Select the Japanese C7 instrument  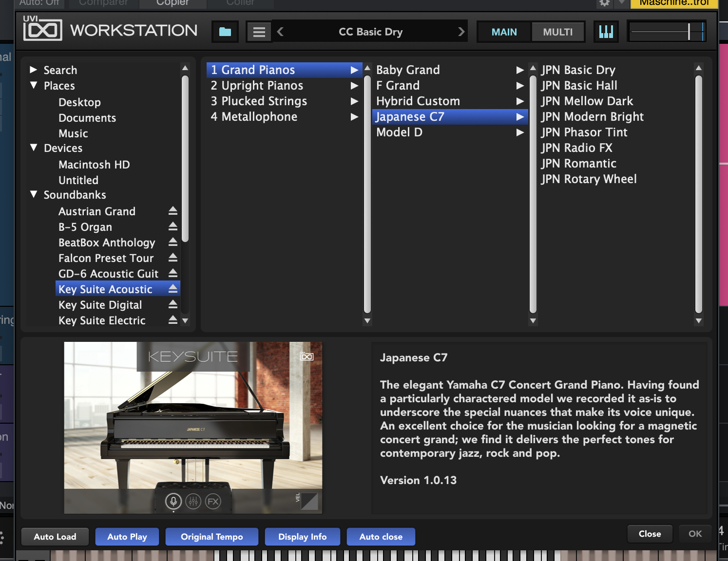[450, 117]
